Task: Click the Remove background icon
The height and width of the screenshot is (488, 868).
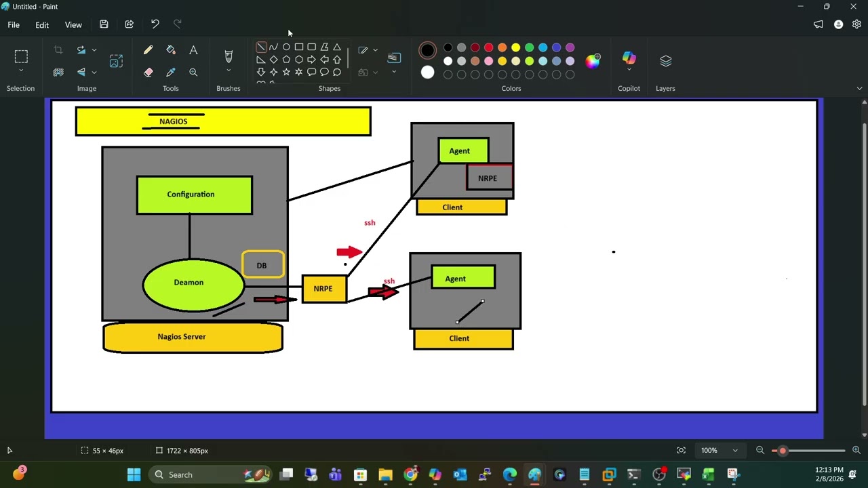Action: click(116, 61)
